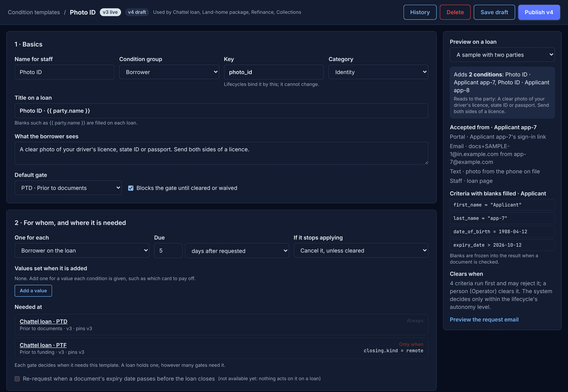Open the Category dropdown showing Identity

378,72
